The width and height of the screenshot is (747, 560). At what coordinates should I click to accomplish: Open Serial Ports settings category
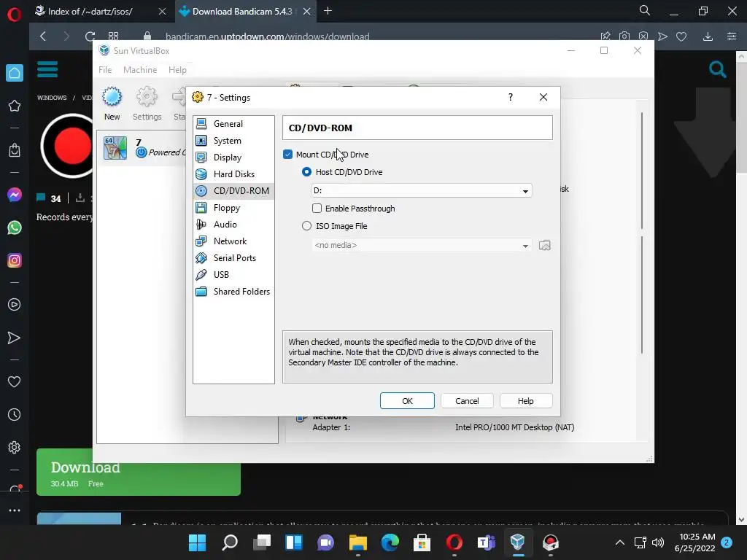[x=233, y=257]
